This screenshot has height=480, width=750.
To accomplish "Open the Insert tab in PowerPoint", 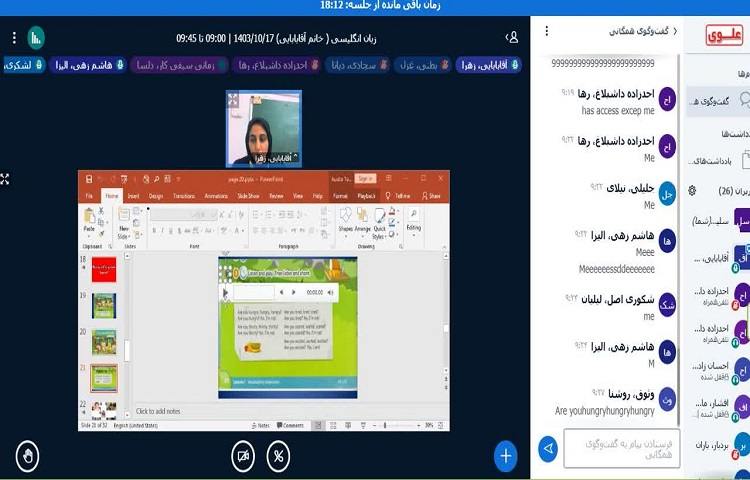I will [133, 196].
